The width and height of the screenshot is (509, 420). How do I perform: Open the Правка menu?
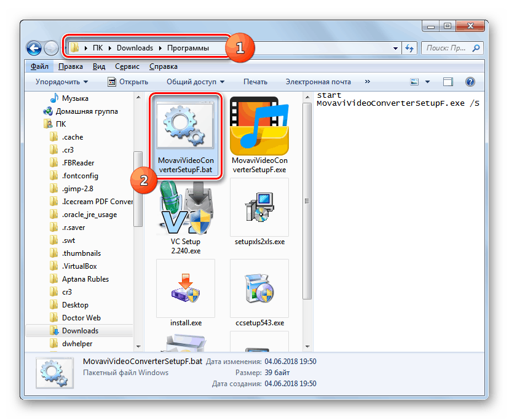[x=71, y=66]
